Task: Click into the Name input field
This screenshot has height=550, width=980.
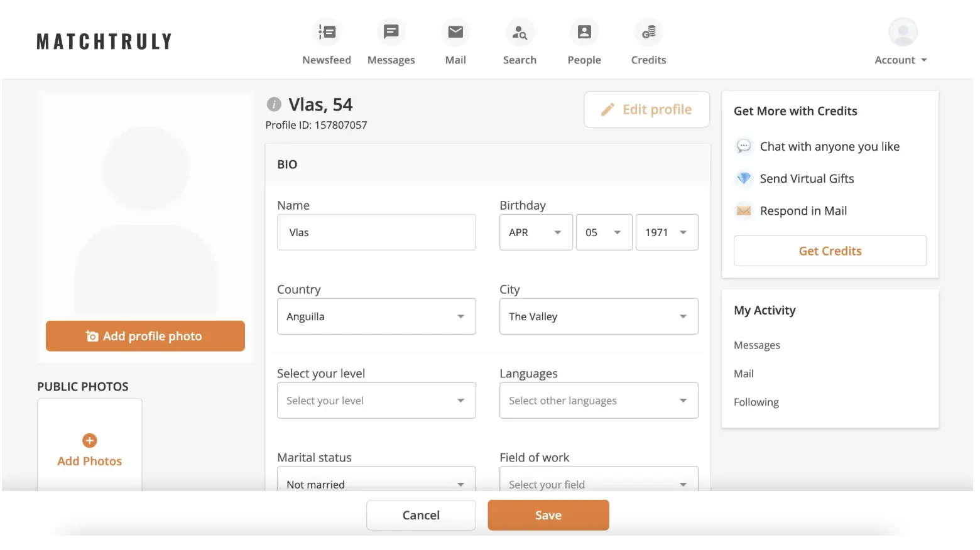Action: [x=376, y=232]
